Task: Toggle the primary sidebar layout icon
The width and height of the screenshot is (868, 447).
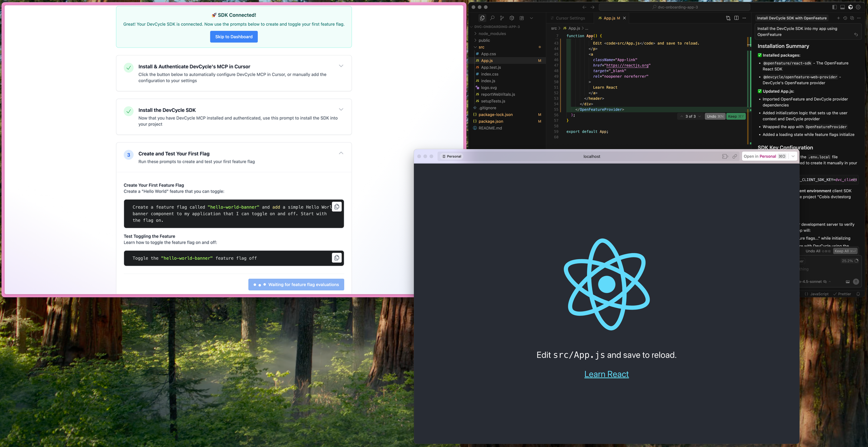Action: pos(834,7)
